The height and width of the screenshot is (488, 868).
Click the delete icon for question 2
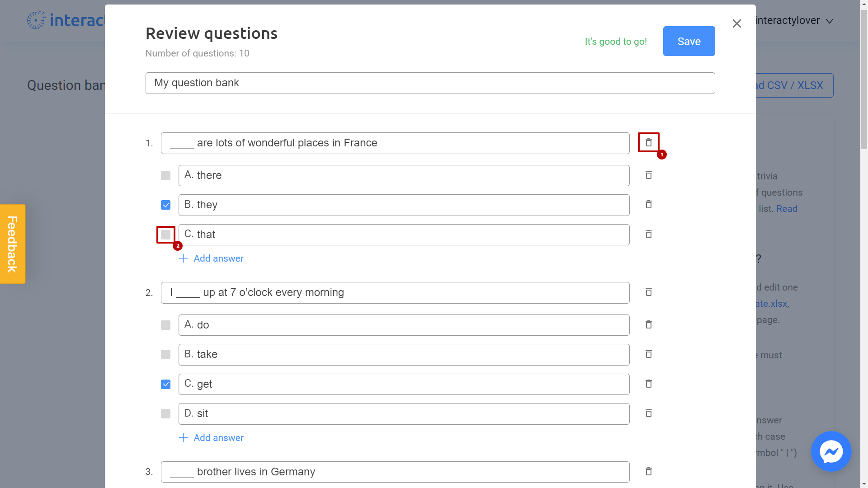pos(649,292)
